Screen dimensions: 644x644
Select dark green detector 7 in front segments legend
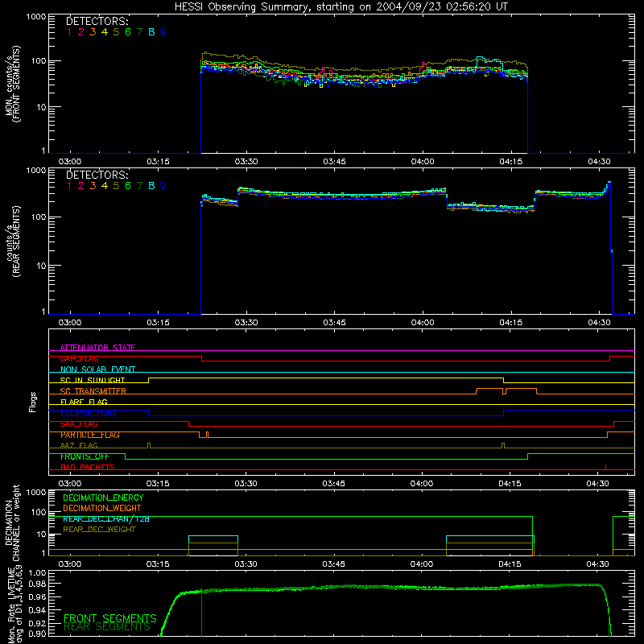140,32
